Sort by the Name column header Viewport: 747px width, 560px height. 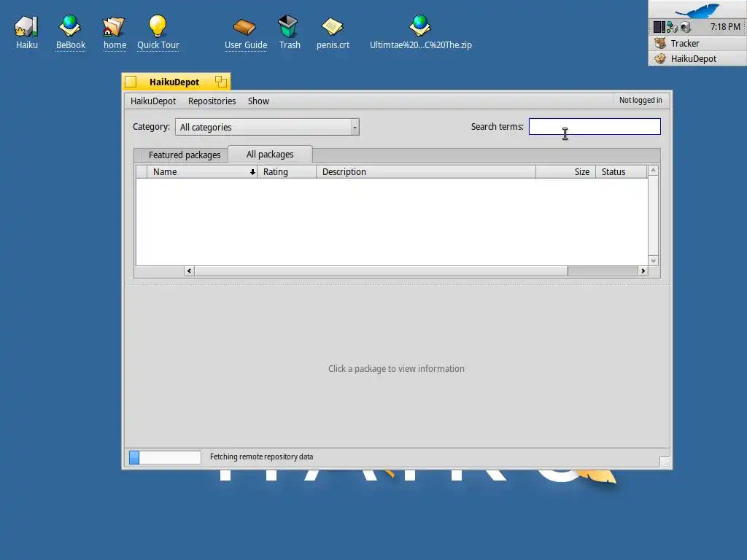202,172
